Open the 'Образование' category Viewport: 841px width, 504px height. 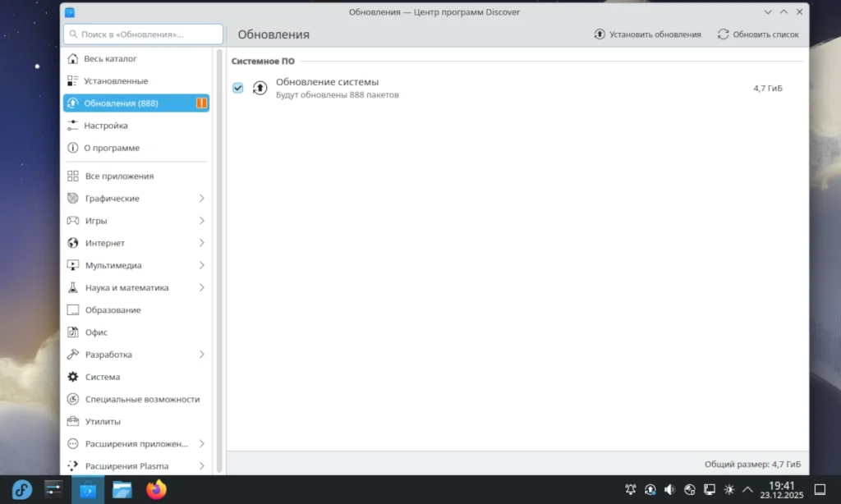click(136, 310)
